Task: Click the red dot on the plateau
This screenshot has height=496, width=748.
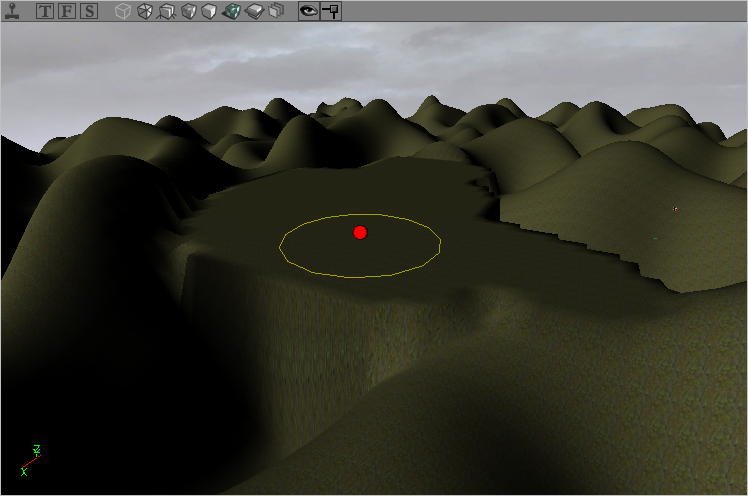Action: (360, 233)
